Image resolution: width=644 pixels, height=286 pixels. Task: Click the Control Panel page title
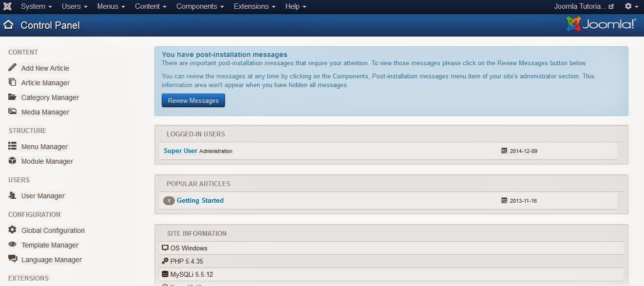pyautogui.click(x=50, y=25)
